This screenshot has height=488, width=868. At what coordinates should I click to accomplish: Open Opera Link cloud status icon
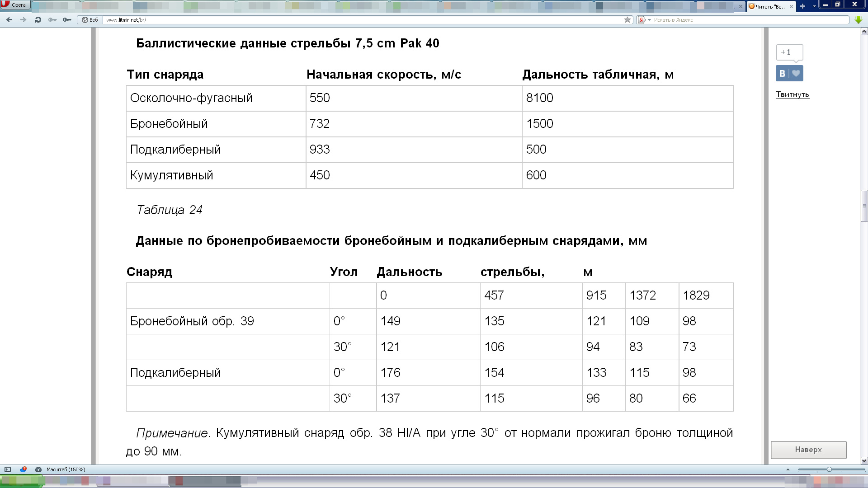(x=23, y=469)
